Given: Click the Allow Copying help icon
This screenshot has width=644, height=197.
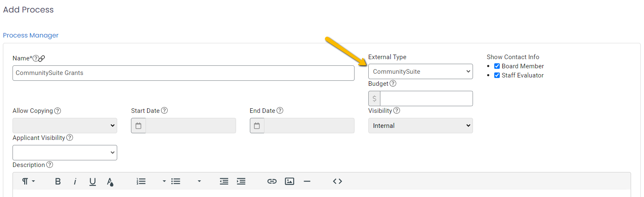Looking at the screenshot, I should [x=58, y=111].
